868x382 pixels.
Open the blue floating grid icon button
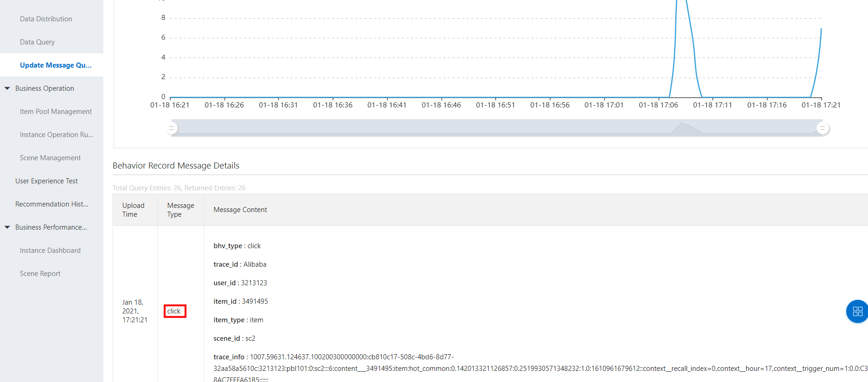pyautogui.click(x=857, y=311)
